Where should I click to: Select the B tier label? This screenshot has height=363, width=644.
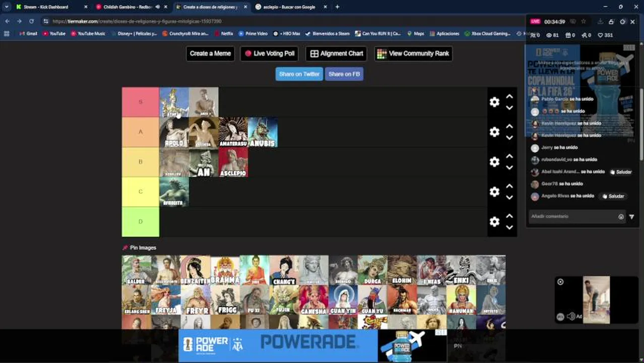pyautogui.click(x=141, y=162)
